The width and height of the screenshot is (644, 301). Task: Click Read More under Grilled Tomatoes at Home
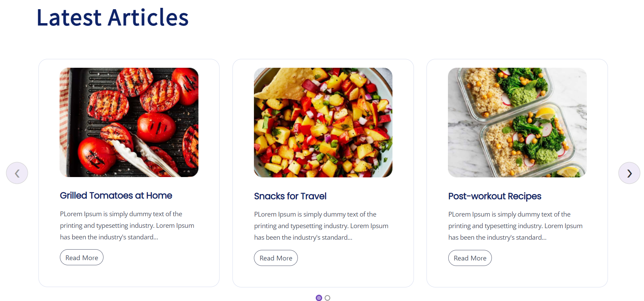tap(81, 257)
